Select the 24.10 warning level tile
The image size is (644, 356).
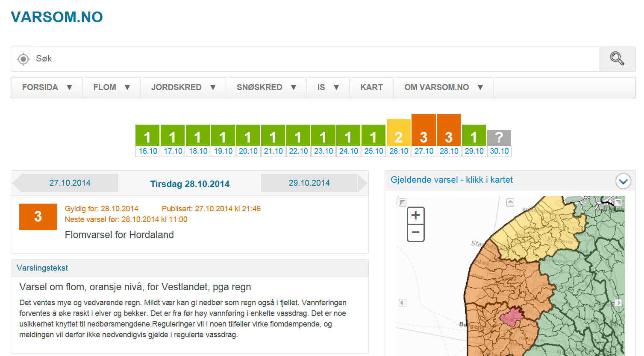348,141
